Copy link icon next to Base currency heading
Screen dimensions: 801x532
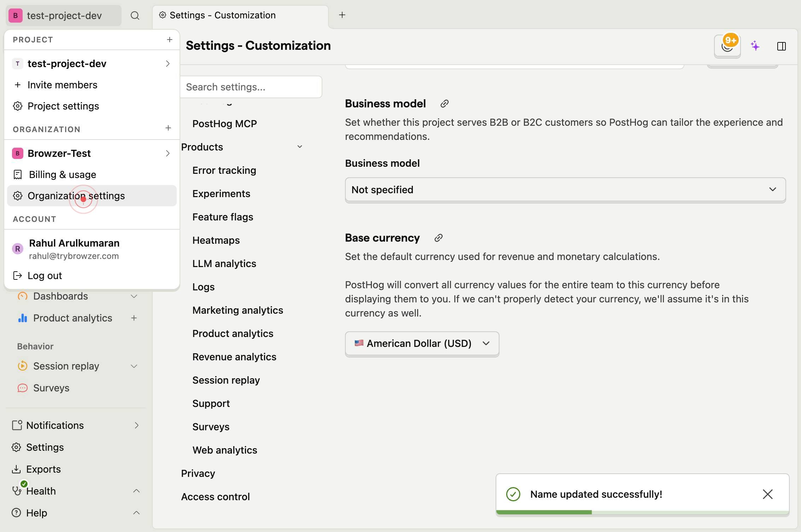pos(438,238)
